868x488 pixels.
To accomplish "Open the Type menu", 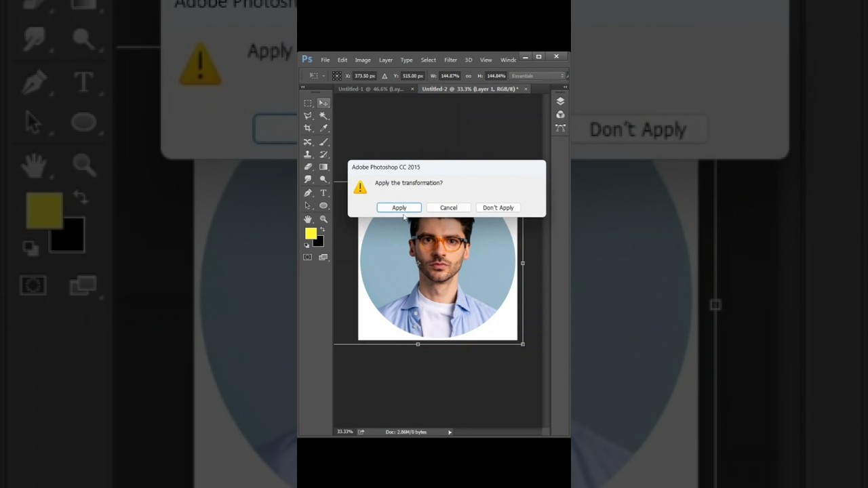I will pos(406,60).
